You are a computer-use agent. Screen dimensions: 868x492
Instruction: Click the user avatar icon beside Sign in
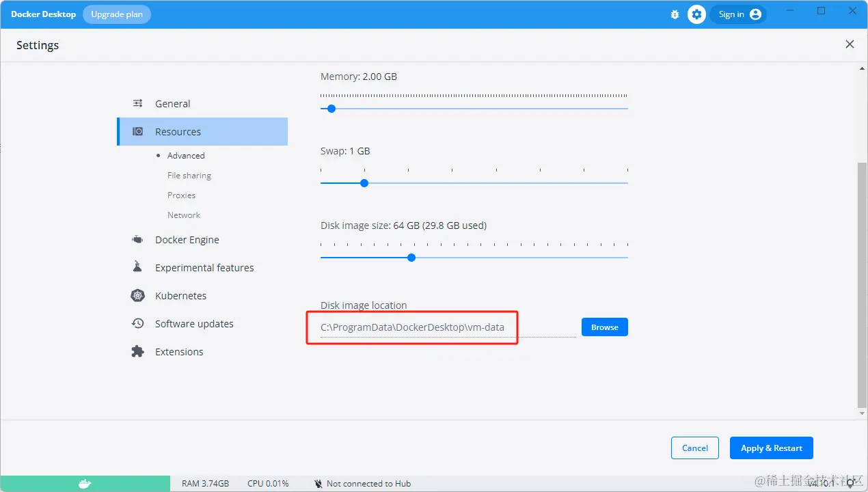pos(755,14)
